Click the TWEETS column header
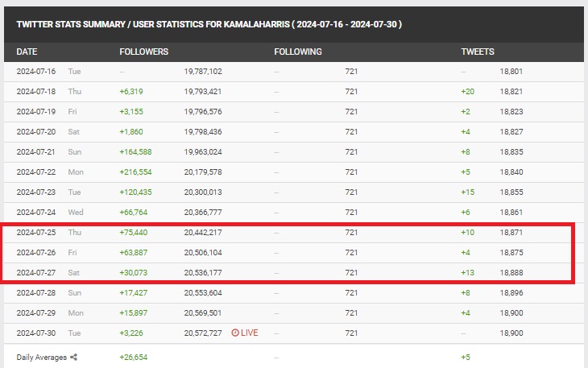This screenshot has width=588, height=368. 478,52
